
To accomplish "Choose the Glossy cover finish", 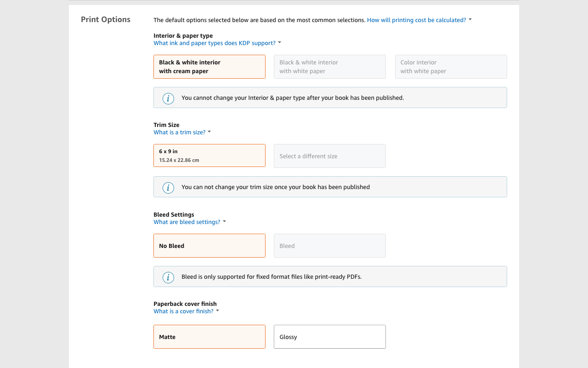I will tap(329, 336).
